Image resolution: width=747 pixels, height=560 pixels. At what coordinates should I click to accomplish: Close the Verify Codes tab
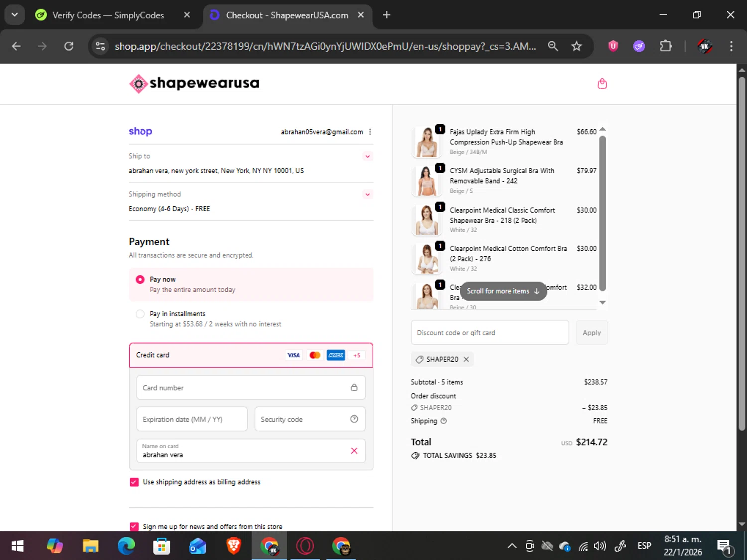point(187,15)
